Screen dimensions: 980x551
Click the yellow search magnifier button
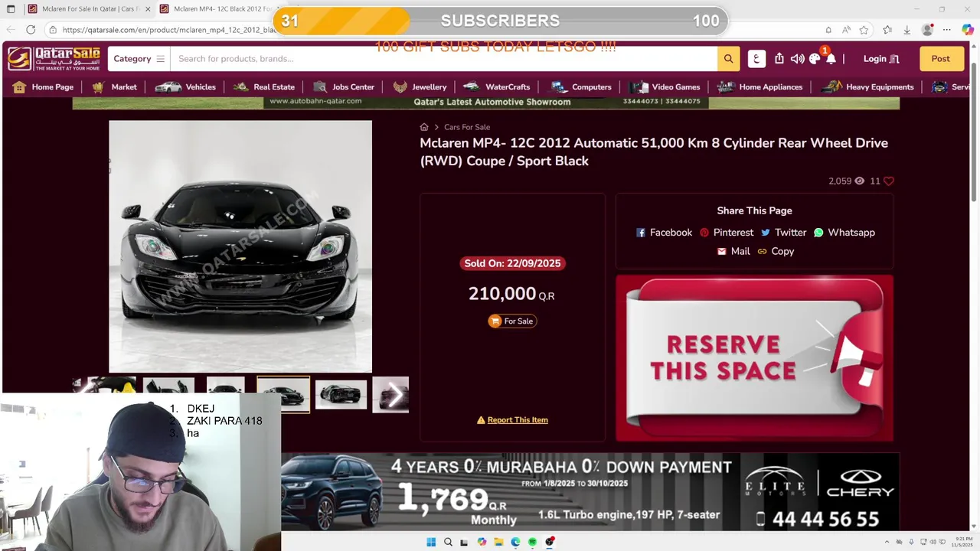[x=728, y=59]
